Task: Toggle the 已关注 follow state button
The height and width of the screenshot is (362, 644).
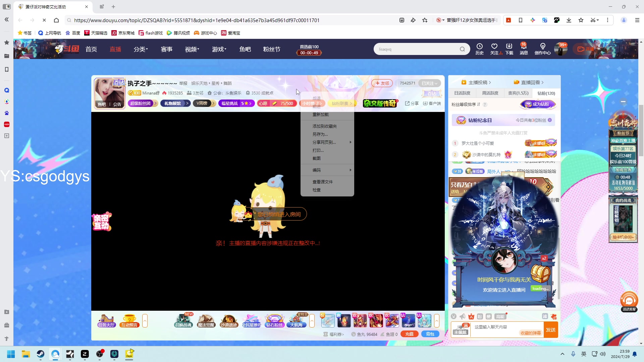Action: pyautogui.click(x=430, y=83)
